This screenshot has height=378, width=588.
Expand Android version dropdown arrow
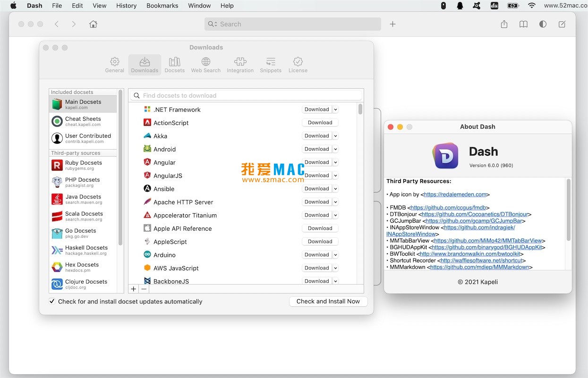pyautogui.click(x=335, y=149)
